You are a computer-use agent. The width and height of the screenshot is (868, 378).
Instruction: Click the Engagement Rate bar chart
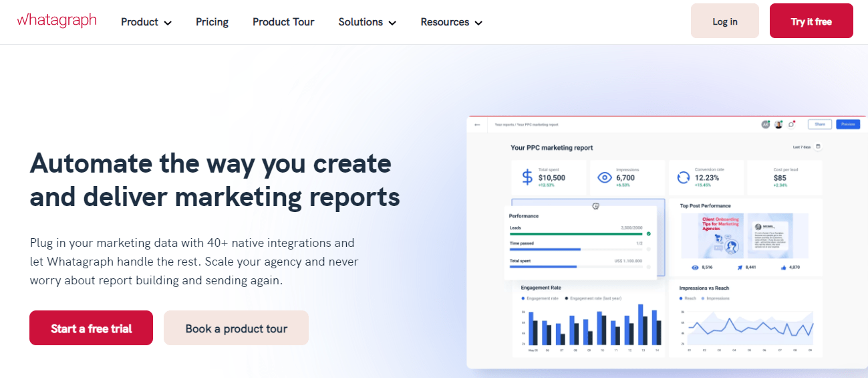pos(593,328)
